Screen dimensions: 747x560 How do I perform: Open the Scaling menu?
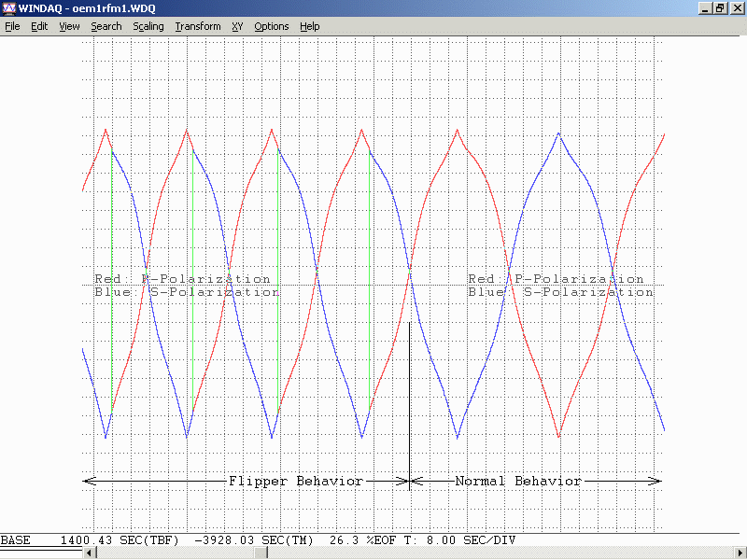[x=148, y=26]
